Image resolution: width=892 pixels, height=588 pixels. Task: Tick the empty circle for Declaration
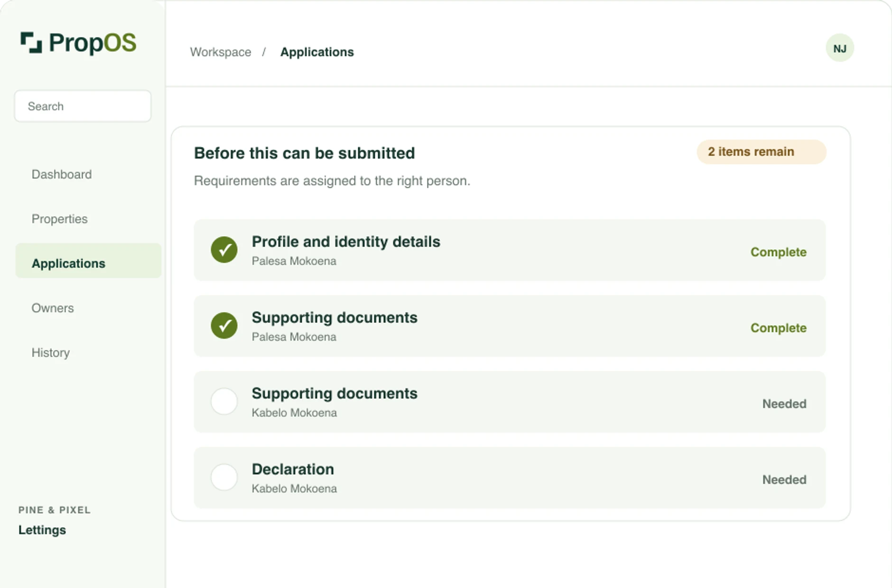(224, 477)
